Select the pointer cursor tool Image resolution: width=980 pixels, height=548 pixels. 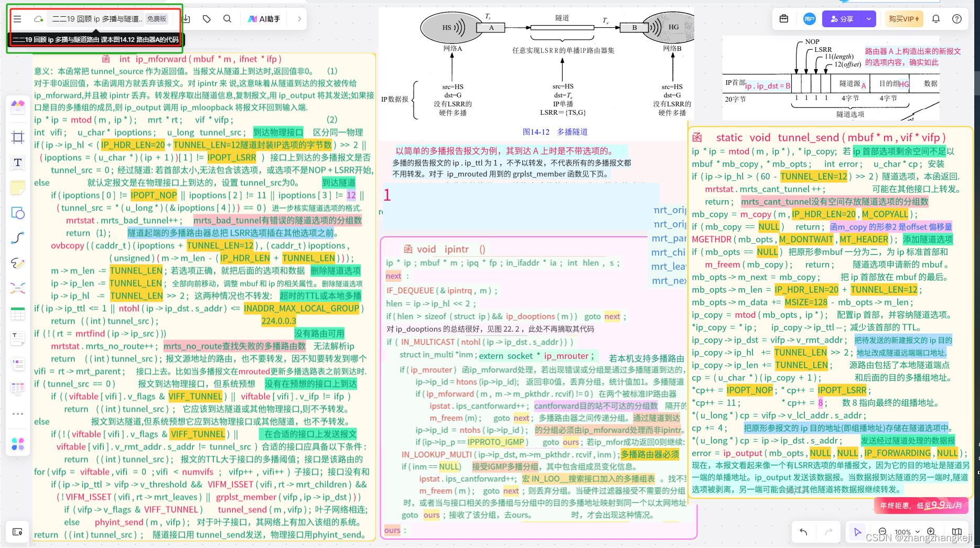857,532
